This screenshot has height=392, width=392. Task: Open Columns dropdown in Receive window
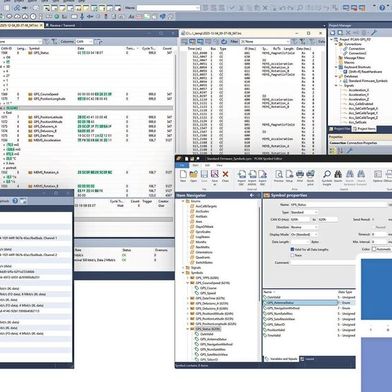pos(84,42)
